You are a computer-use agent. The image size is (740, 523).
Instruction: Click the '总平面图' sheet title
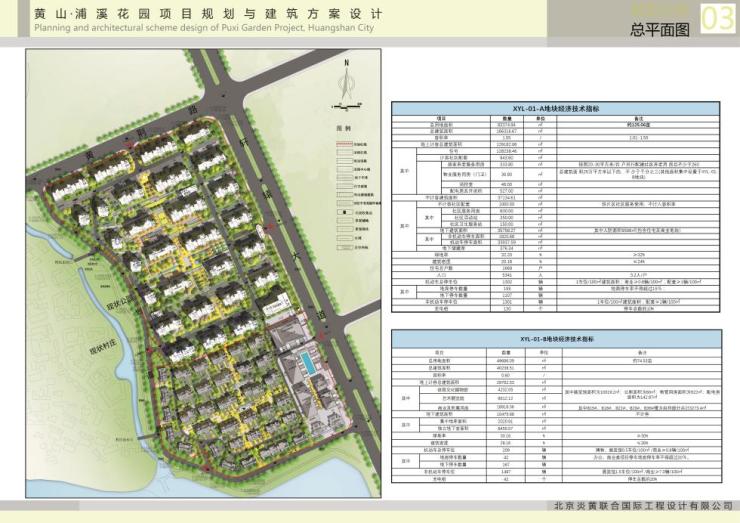[660, 29]
